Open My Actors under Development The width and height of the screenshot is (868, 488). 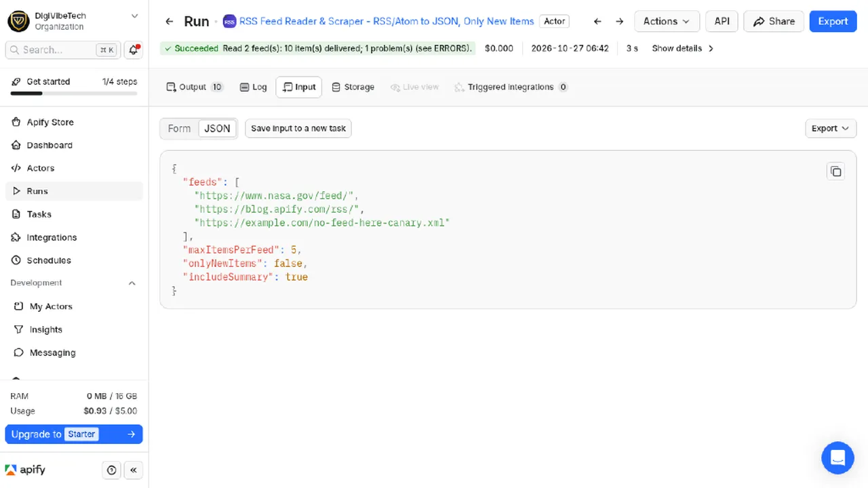(x=74, y=306)
